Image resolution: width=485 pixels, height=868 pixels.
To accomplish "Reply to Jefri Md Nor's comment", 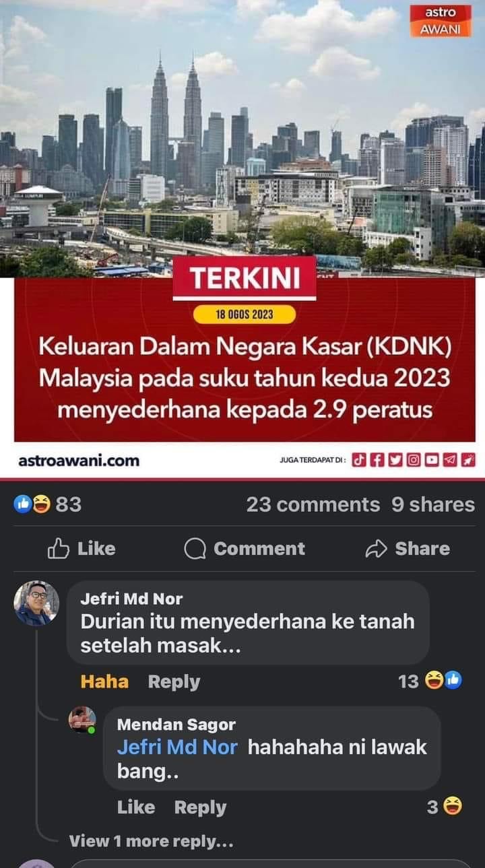I will click(174, 681).
